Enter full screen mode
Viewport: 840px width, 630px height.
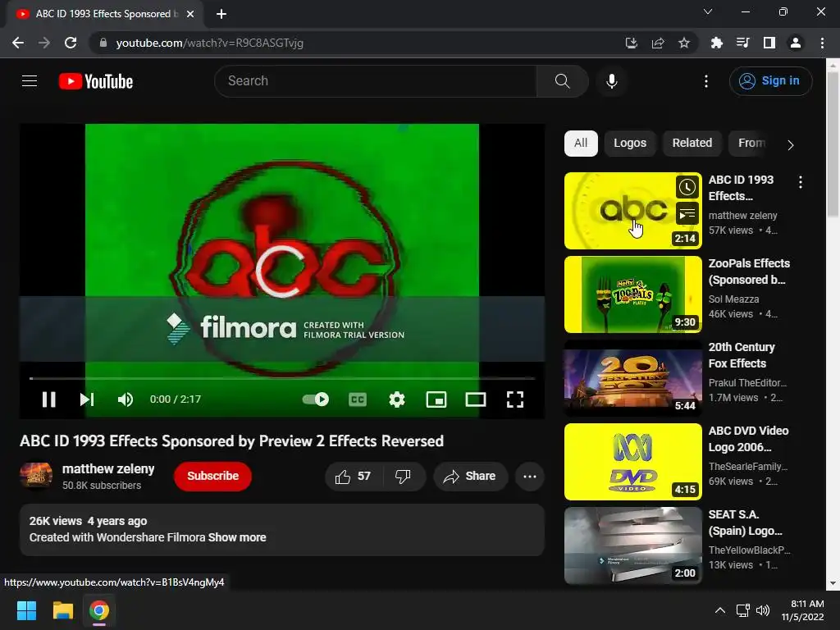point(515,399)
